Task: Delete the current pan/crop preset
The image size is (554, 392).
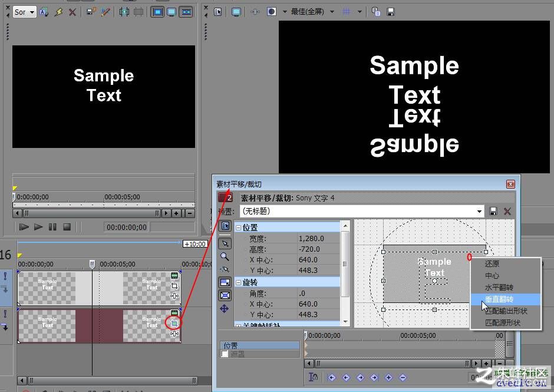Action: (507, 212)
